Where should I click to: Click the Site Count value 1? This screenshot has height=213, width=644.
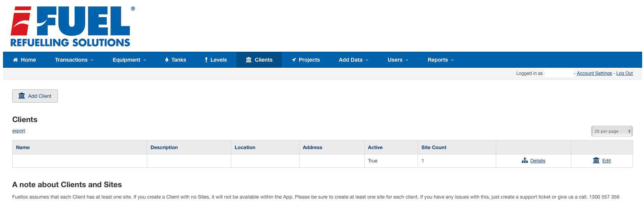(x=423, y=161)
